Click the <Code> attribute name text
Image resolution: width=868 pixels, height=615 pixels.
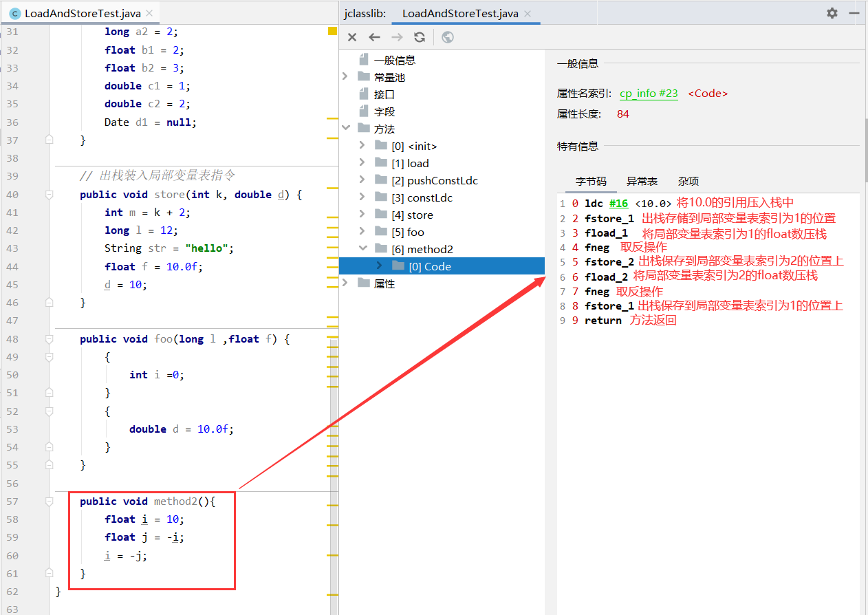(x=708, y=94)
